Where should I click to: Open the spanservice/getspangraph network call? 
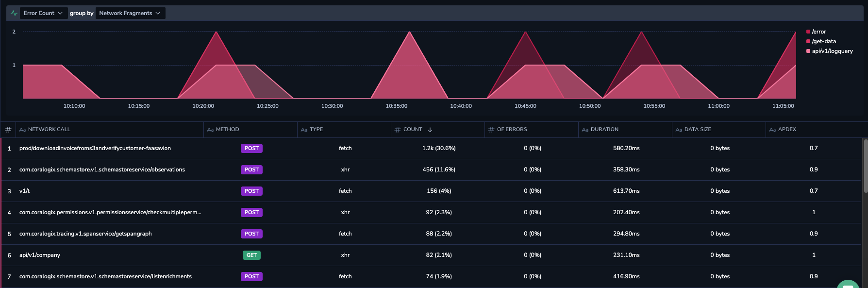pyautogui.click(x=85, y=234)
